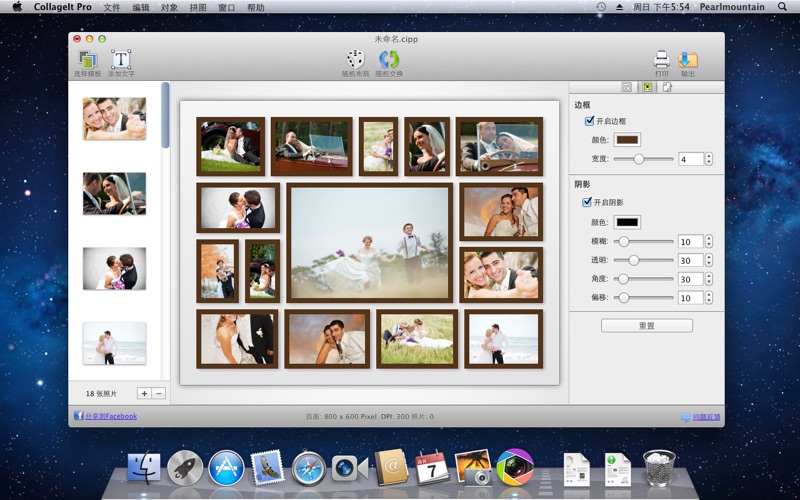The width and height of the screenshot is (800, 500).
Task: Click the plus button to add photos
Action: (143, 394)
